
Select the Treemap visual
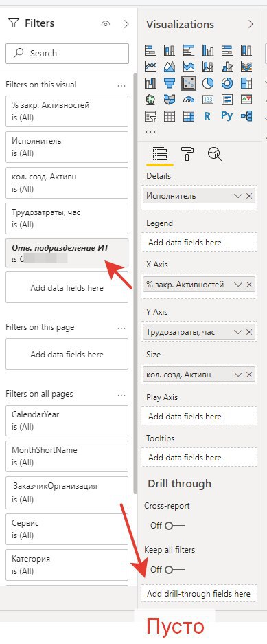tap(246, 83)
